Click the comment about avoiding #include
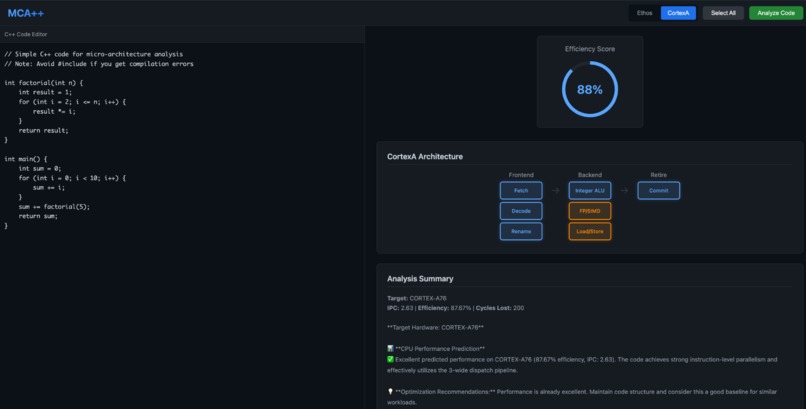 point(99,64)
